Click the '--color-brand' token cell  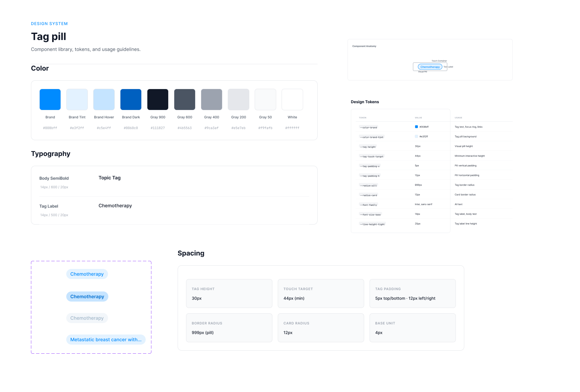369,127
